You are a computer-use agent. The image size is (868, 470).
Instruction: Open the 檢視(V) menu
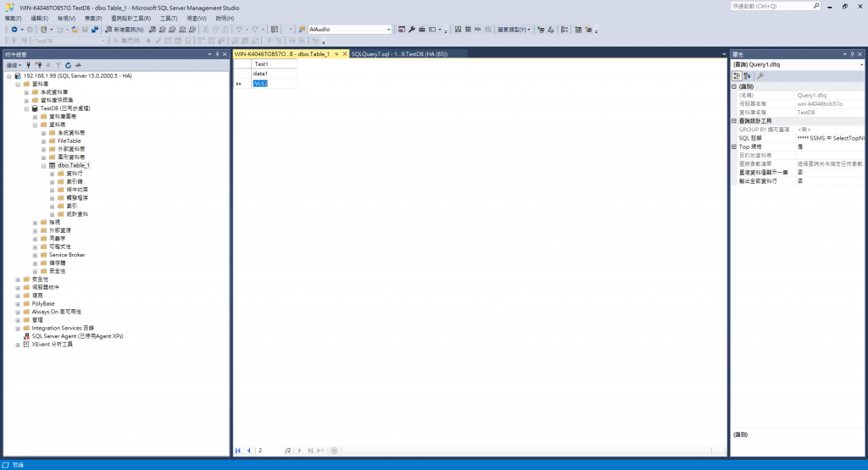[x=66, y=19]
